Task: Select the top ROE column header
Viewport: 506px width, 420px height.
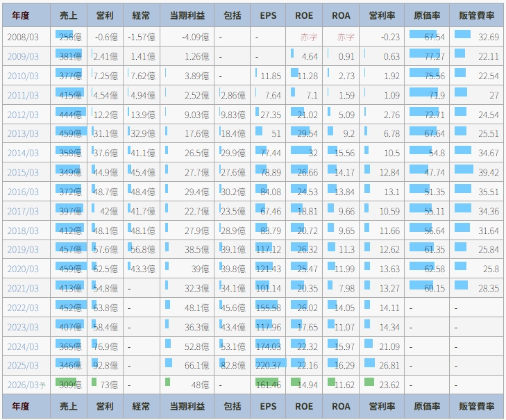Action: 304,15
